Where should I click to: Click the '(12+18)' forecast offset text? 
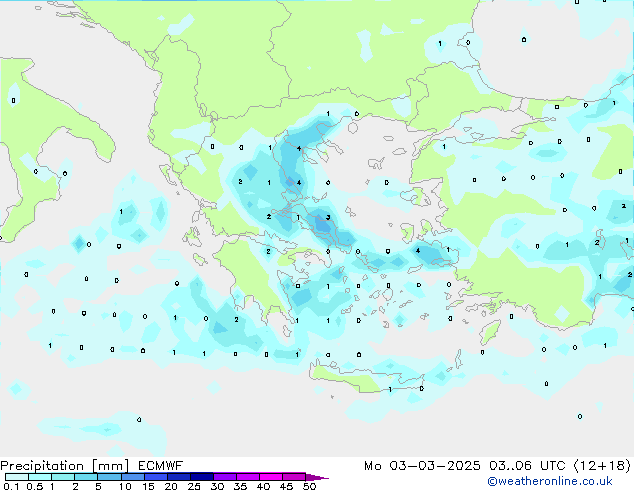(602, 466)
